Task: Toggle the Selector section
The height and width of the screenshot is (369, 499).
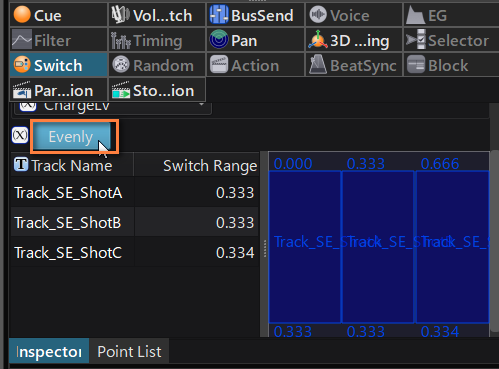Action: [x=451, y=40]
